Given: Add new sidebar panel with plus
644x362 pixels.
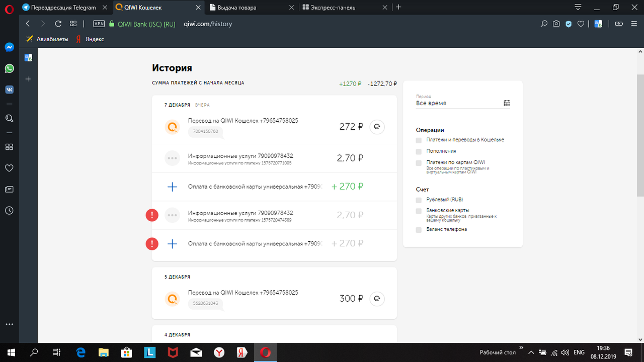Looking at the screenshot, I should pos(29,79).
